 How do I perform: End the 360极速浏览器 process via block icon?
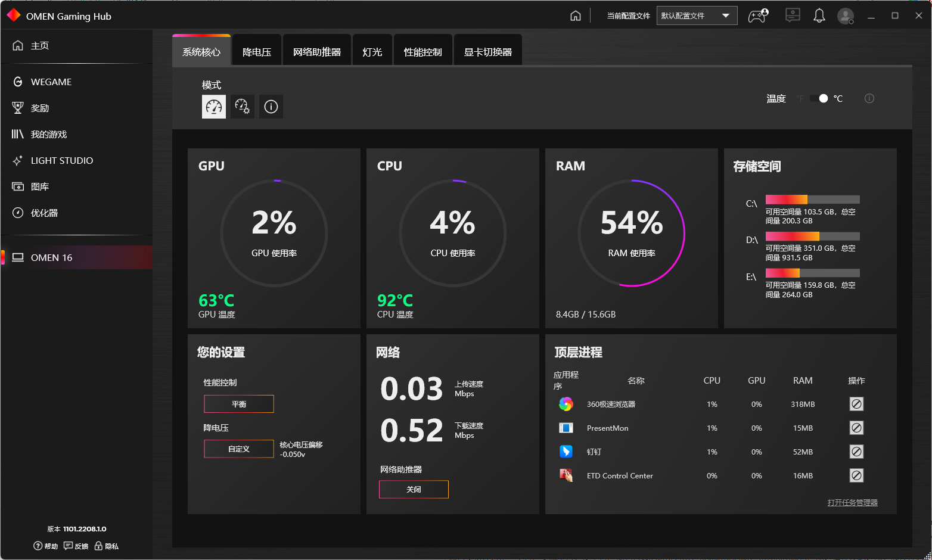coord(856,404)
